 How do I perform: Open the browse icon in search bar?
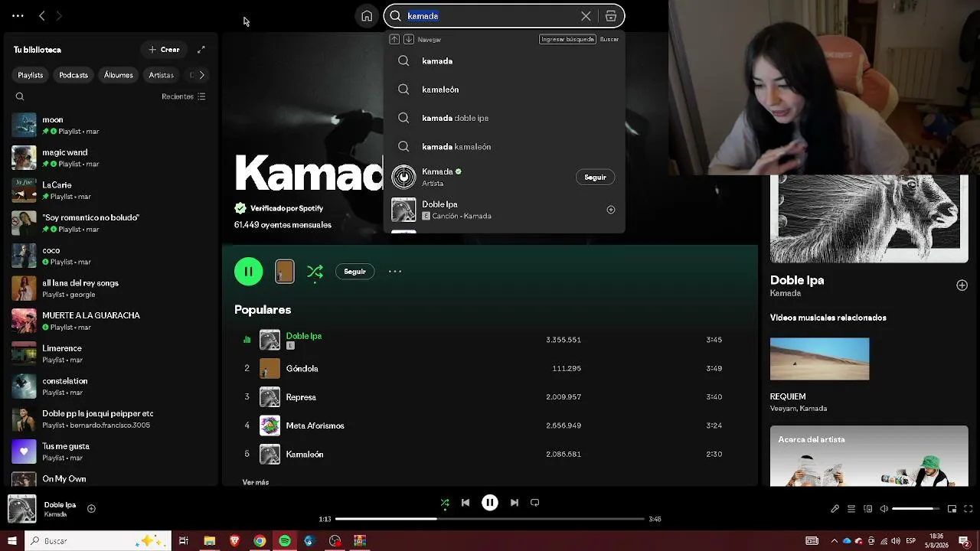611,16
